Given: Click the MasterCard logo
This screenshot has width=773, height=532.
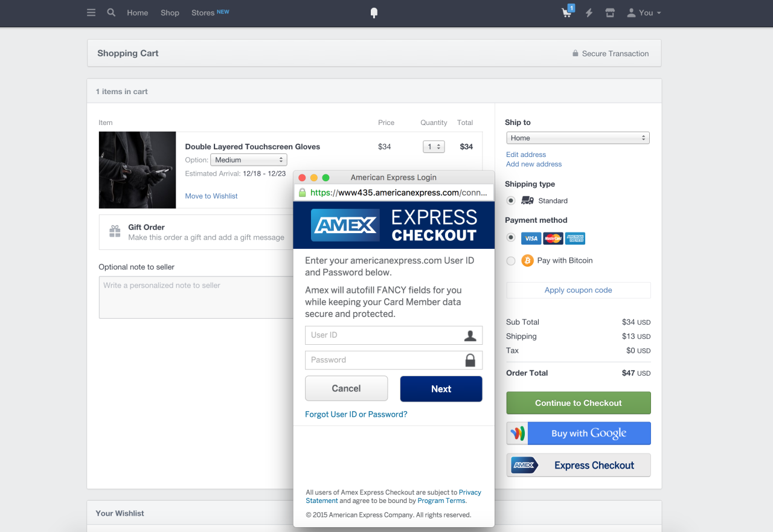Looking at the screenshot, I should click(553, 238).
